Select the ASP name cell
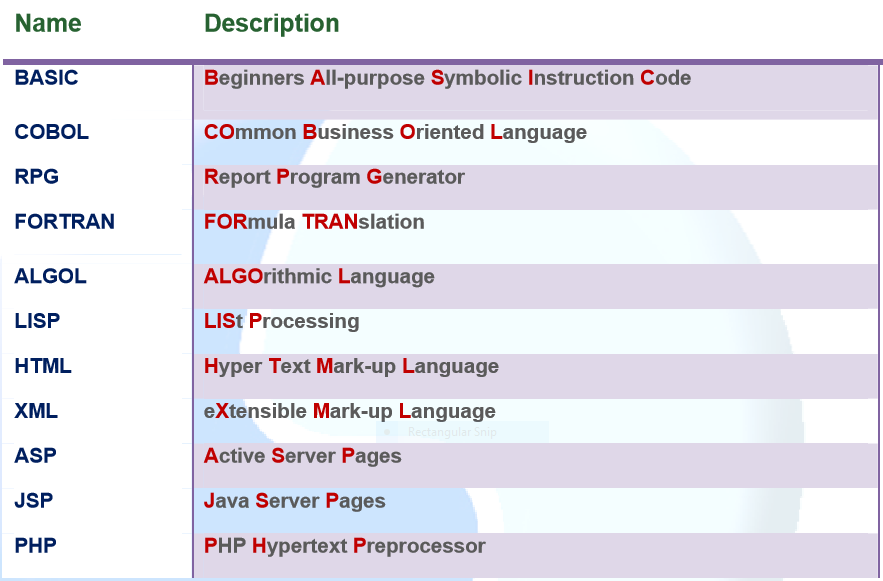 (35, 455)
